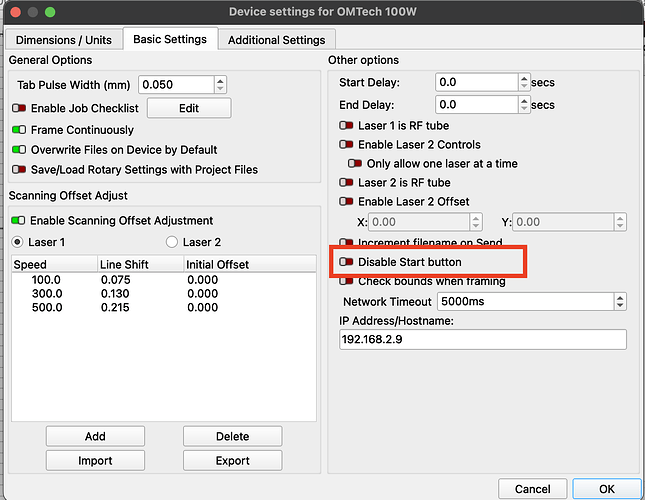Click End Delay stepper arrows
The image size is (645, 500).
pos(524,104)
